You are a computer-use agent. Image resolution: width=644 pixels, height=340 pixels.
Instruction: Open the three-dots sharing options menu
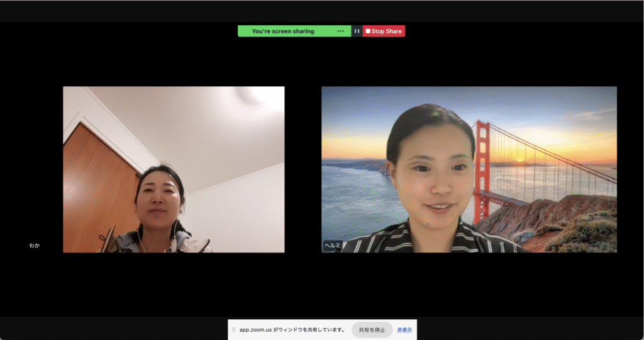[340, 31]
